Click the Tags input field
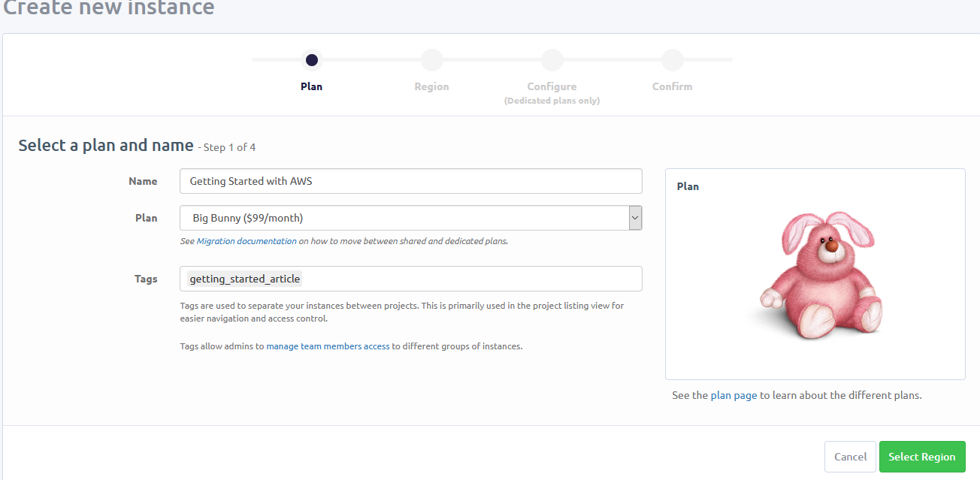 (x=411, y=279)
